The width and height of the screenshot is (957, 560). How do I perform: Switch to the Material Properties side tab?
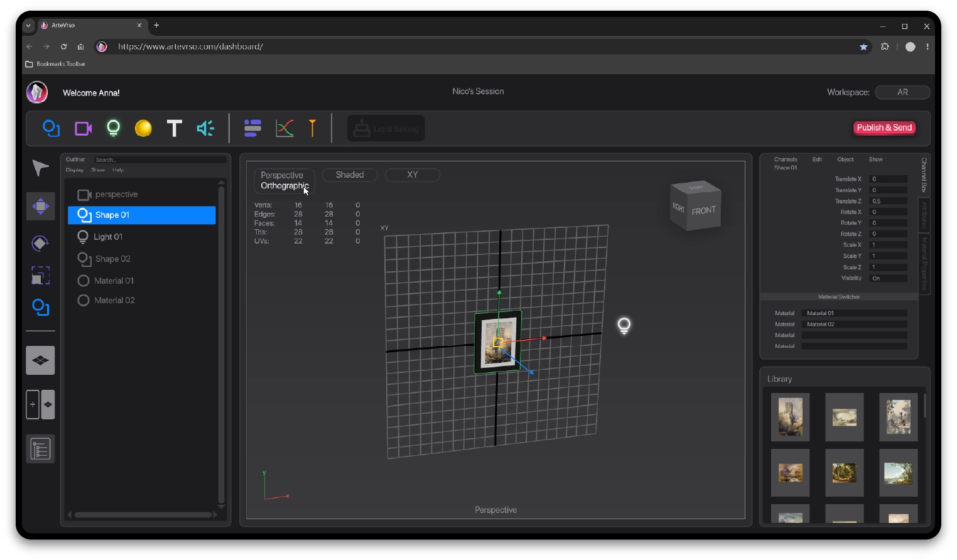(924, 264)
